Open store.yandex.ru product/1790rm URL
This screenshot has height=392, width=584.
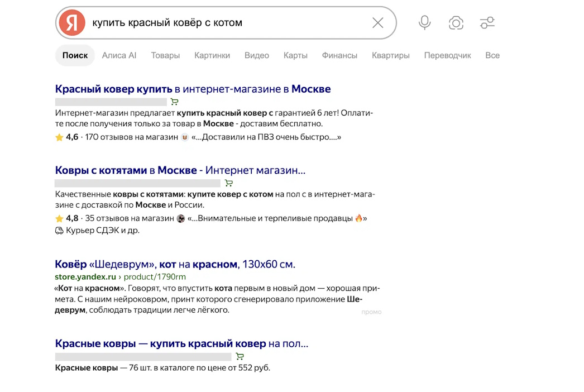pyautogui.click(x=120, y=277)
